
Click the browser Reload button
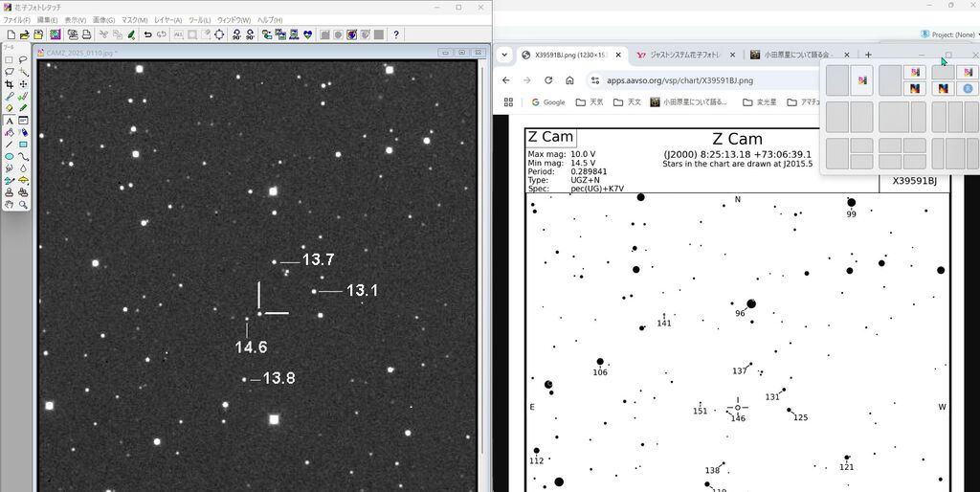pyautogui.click(x=548, y=80)
